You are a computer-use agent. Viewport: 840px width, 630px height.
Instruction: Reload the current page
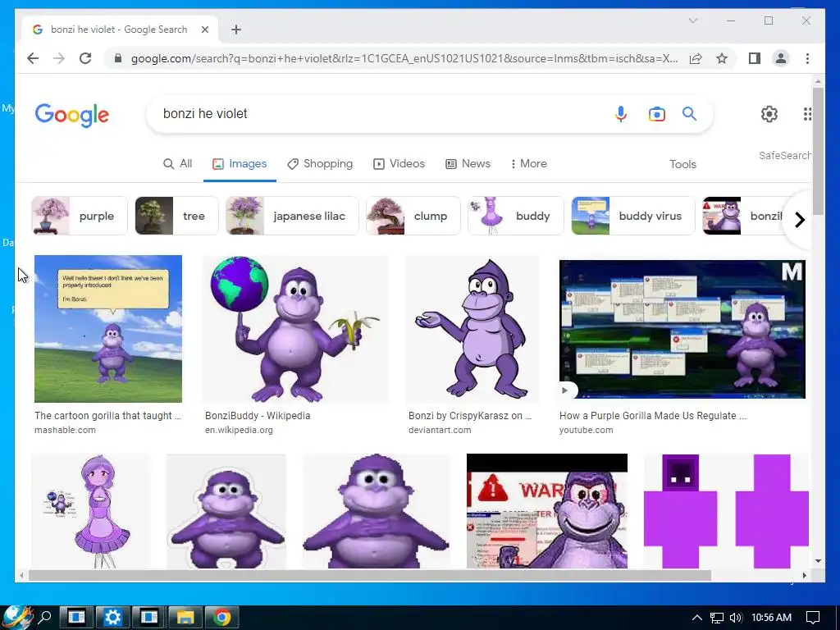tap(85, 58)
